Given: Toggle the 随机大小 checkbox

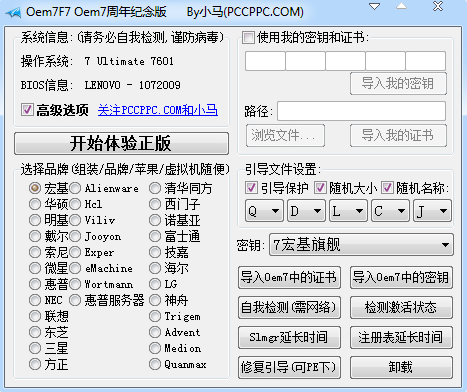Looking at the screenshot, I should [x=320, y=188].
